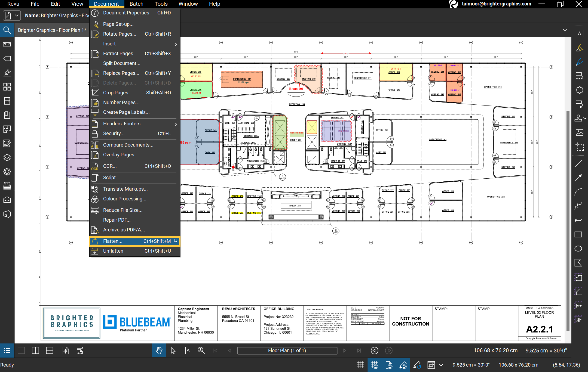The width and height of the screenshot is (588, 372).
Task: Select the Text Box tool
Action: (x=580, y=33)
